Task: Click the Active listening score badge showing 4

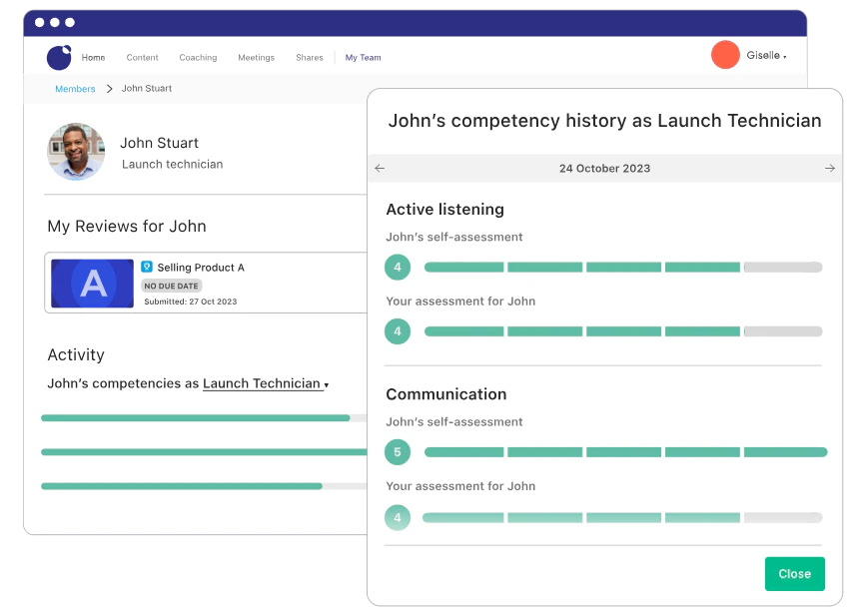Action: (398, 267)
